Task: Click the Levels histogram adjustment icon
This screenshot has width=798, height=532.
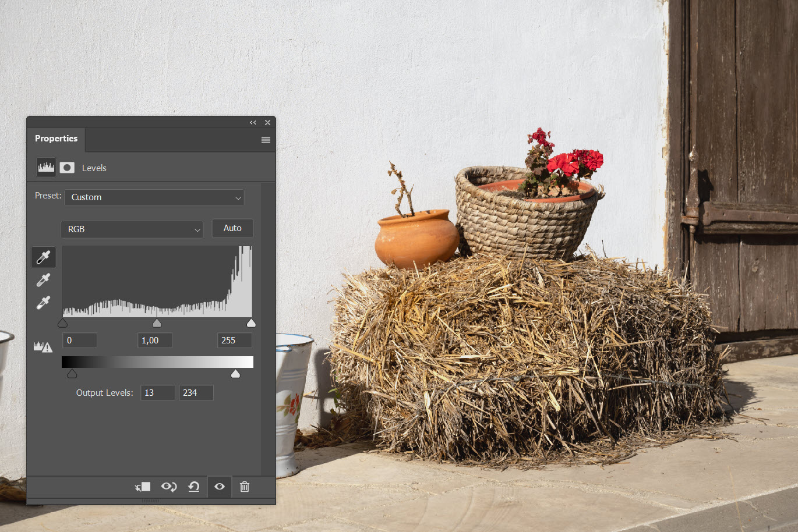Action: click(x=46, y=168)
